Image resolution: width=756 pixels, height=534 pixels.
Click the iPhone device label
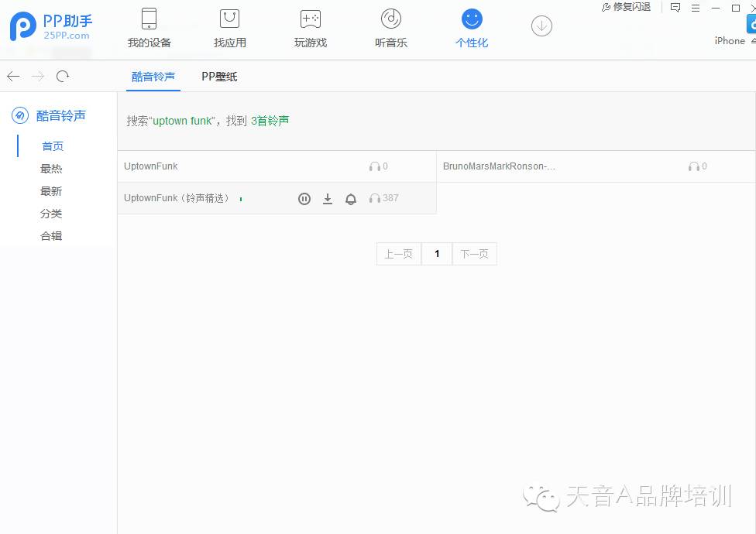[x=730, y=41]
